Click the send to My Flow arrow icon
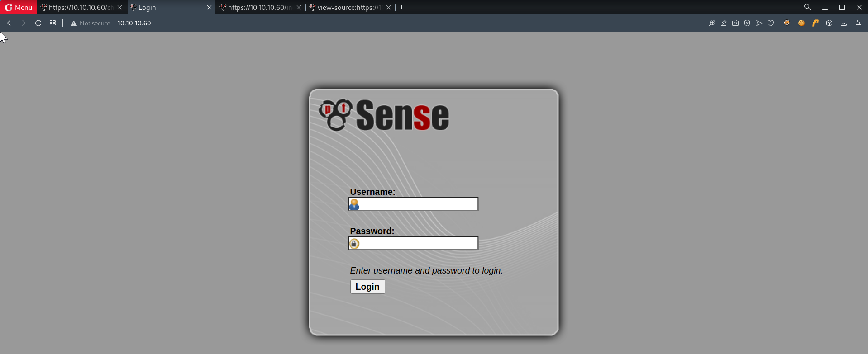The width and height of the screenshot is (868, 354). tap(759, 23)
